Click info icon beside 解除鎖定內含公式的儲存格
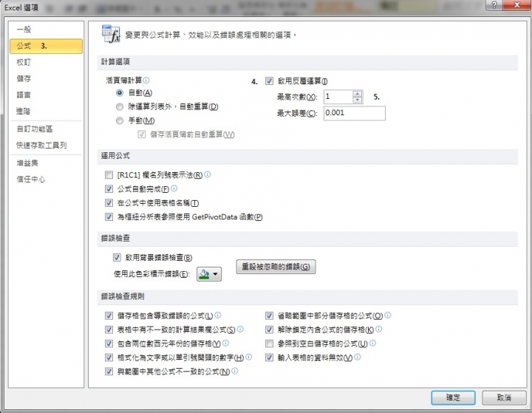Viewport: 532px width, 413px height. pos(378,329)
